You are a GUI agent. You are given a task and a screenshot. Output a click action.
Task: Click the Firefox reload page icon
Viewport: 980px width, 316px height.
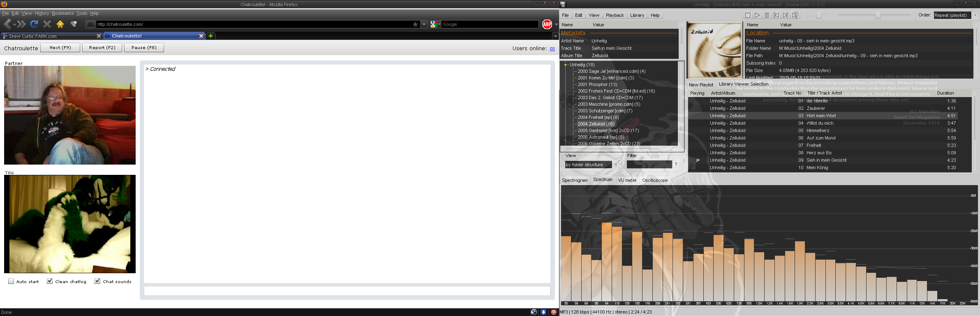point(34,24)
